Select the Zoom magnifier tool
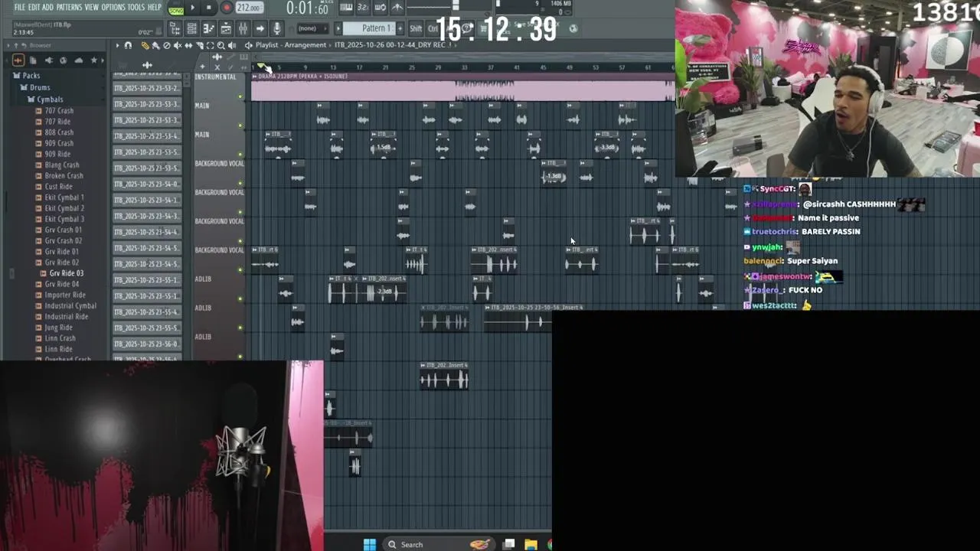980x551 pixels. tap(220, 45)
